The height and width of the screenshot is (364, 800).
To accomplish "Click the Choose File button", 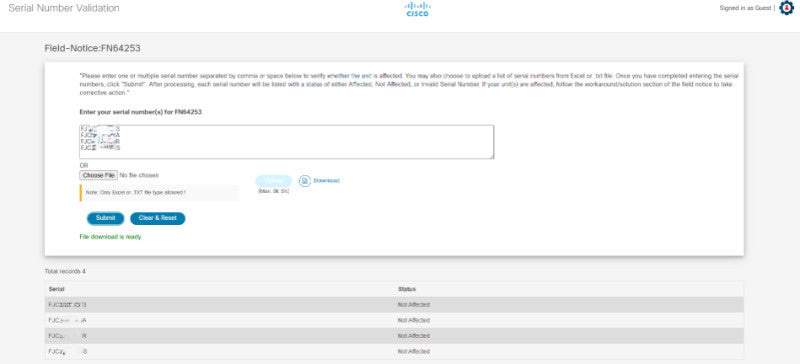I will (x=98, y=175).
